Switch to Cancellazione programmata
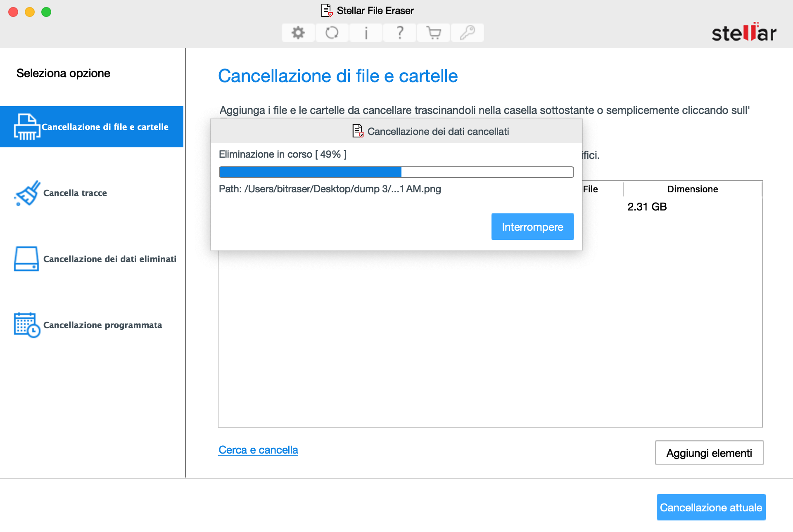The width and height of the screenshot is (793, 532). coord(103,325)
